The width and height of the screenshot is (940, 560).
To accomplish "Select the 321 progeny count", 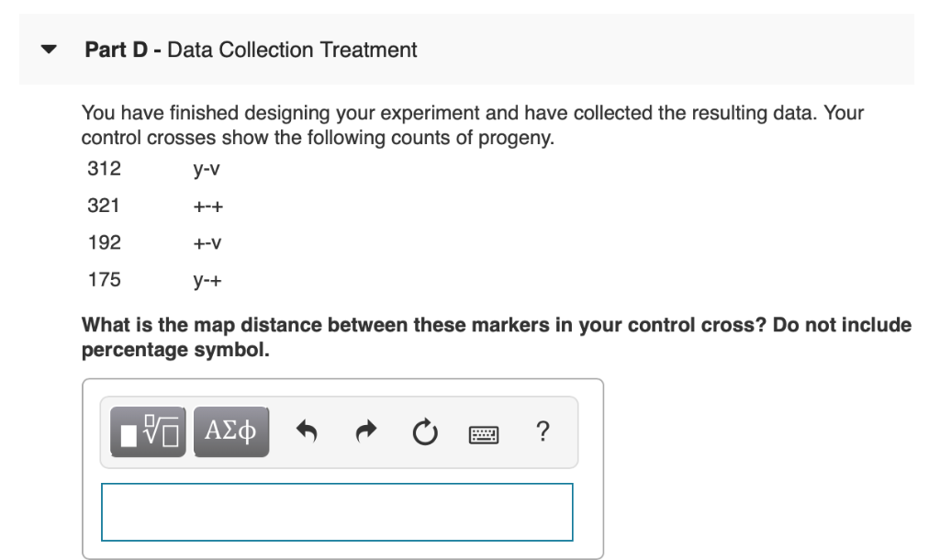I will coord(104,206).
